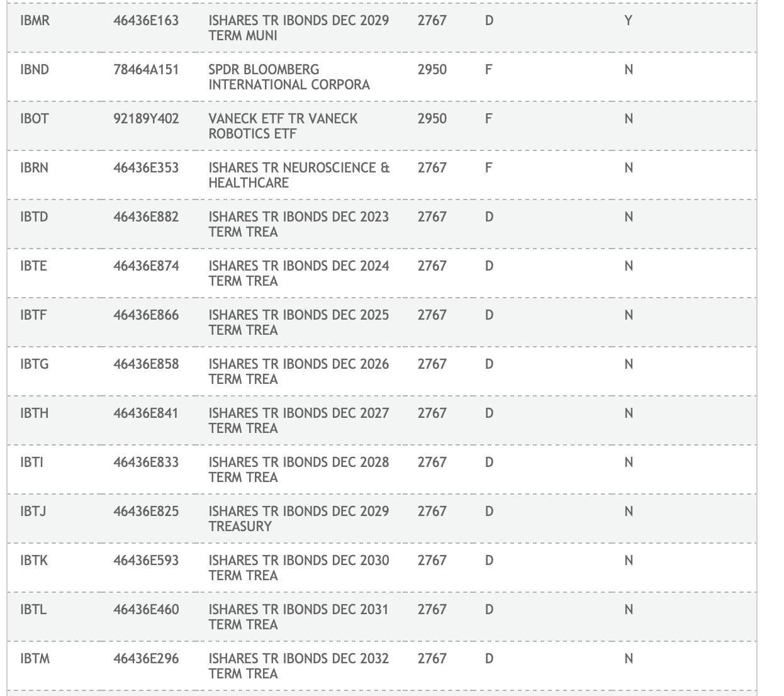Select the IBTH ticker symbol

34,413
